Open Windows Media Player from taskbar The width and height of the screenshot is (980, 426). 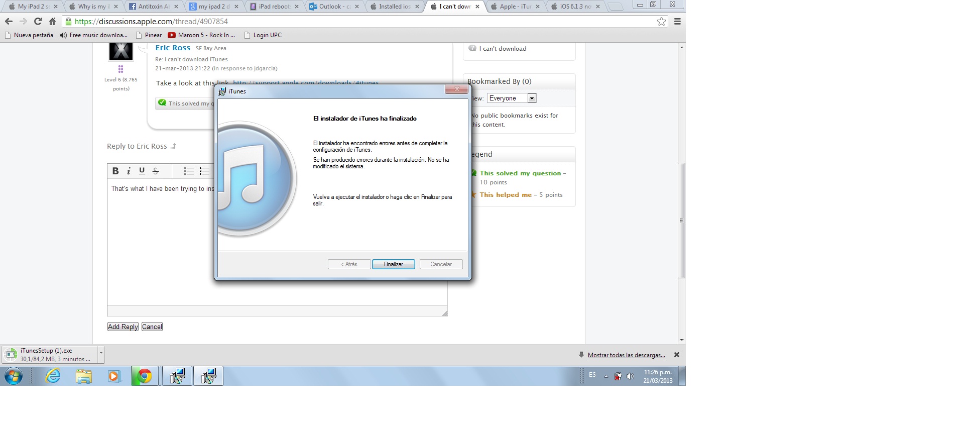(114, 376)
